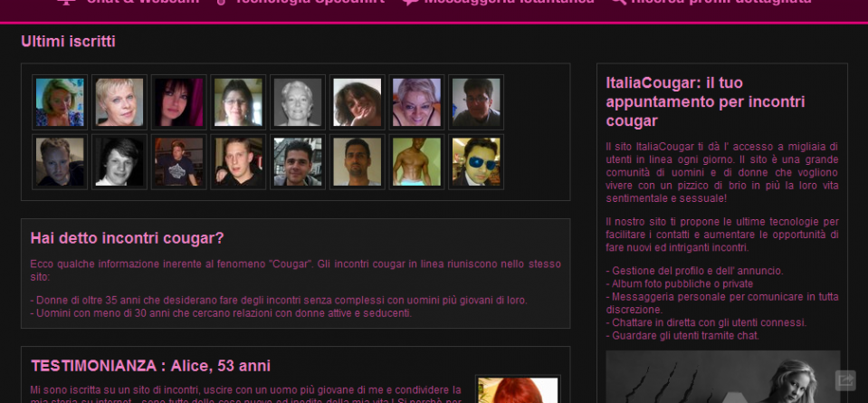Click the 'Ultimi iscritti' section heading
Image resolution: width=868 pixels, height=403 pixels.
[68, 42]
